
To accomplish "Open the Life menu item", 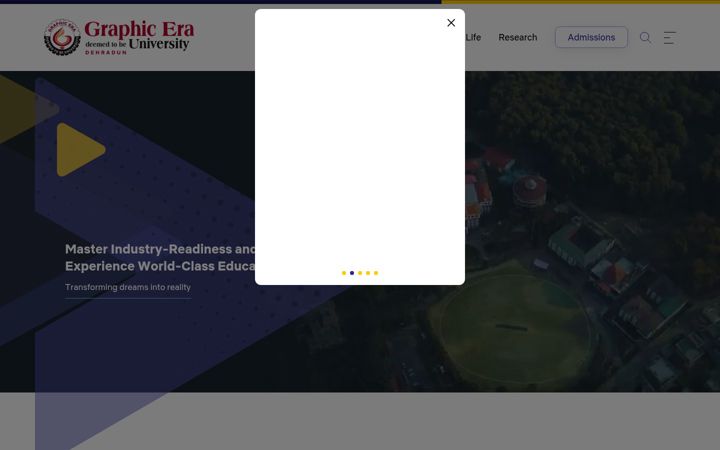I will pyautogui.click(x=473, y=37).
